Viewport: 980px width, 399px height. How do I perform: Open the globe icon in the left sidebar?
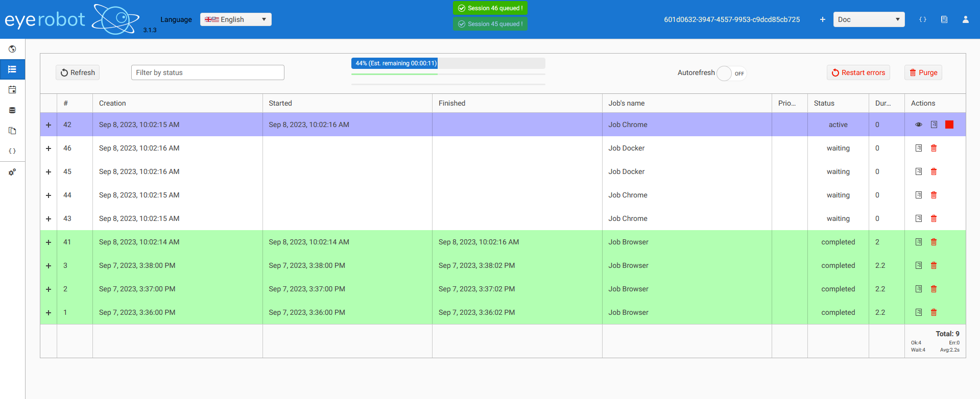coord(12,49)
